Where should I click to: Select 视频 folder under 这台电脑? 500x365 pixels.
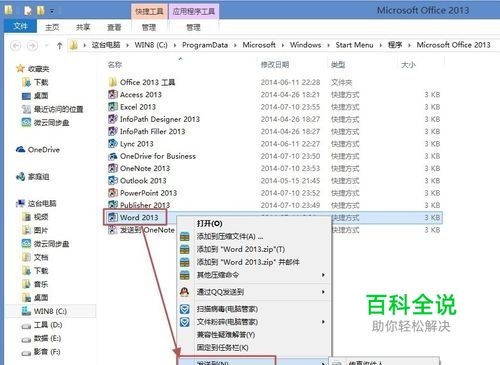coord(41,217)
